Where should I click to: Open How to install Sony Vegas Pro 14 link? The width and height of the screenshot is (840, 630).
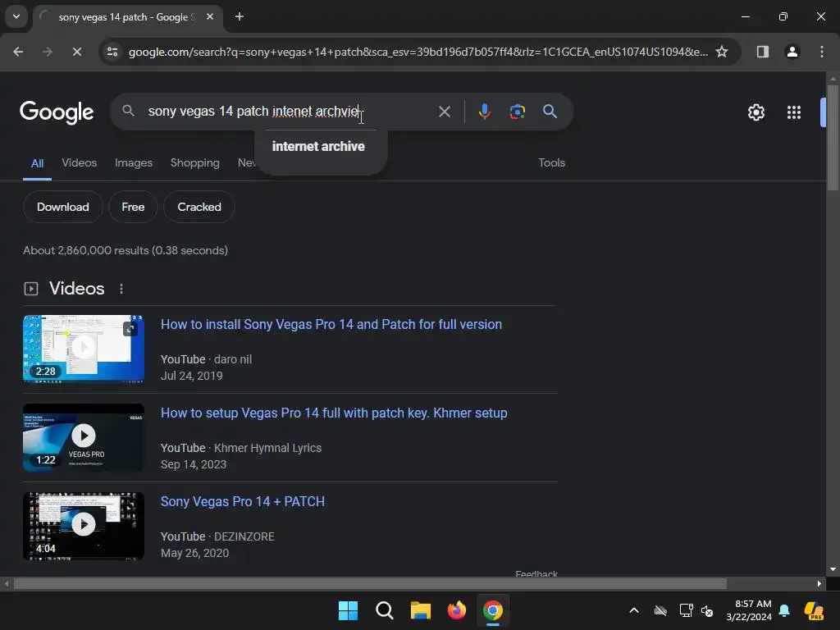click(x=331, y=325)
